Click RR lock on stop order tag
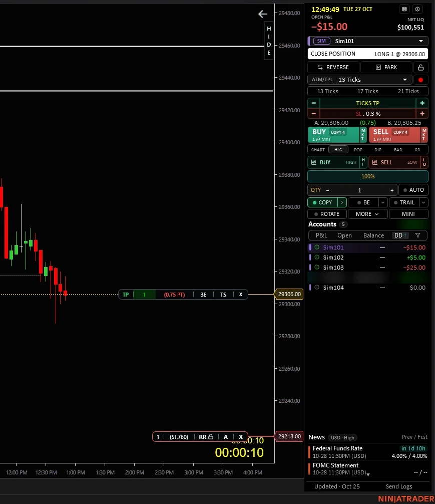435x504 pixels. point(206,437)
